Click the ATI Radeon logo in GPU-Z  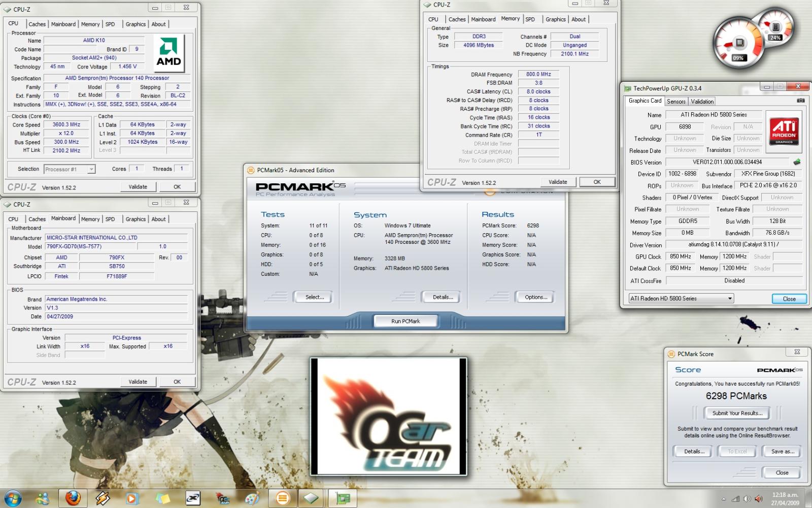point(784,131)
